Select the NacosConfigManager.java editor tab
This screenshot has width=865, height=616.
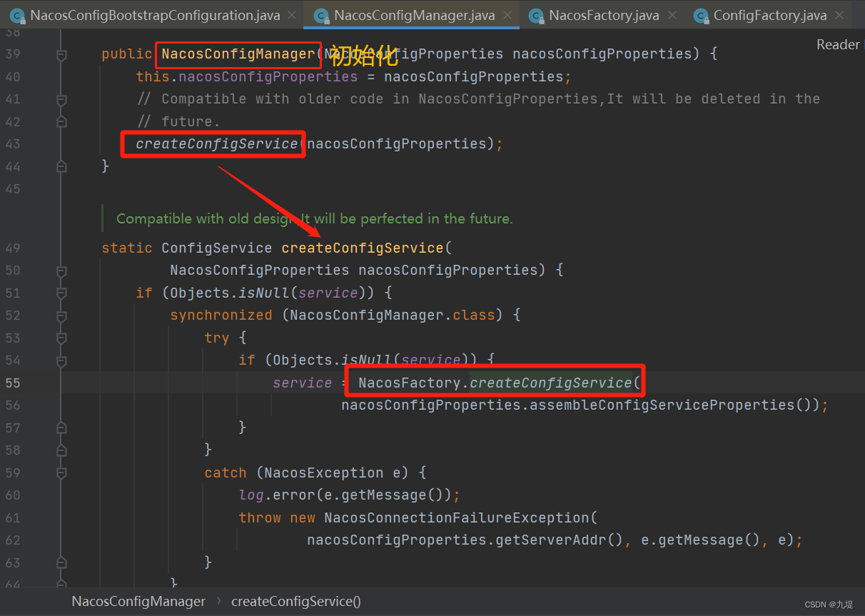(x=413, y=15)
